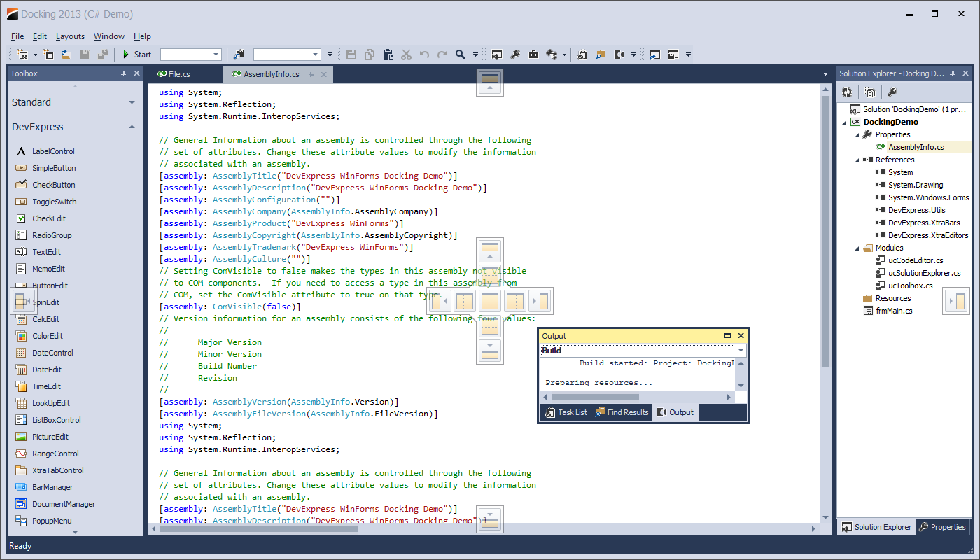
Task: Open Properties wrench icon in Solution Explorer toolbar
Action: point(892,92)
